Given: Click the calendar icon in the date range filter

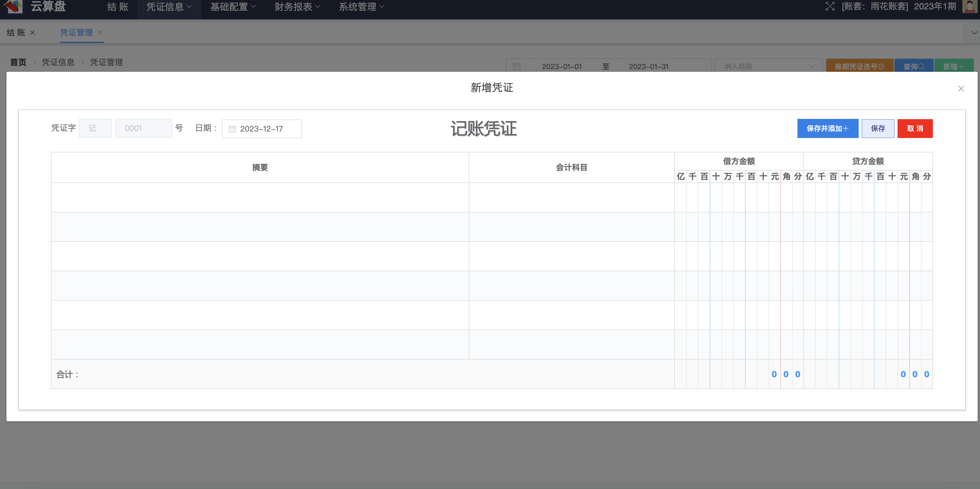Looking at the screenshot, I should (x=517, y=66).
